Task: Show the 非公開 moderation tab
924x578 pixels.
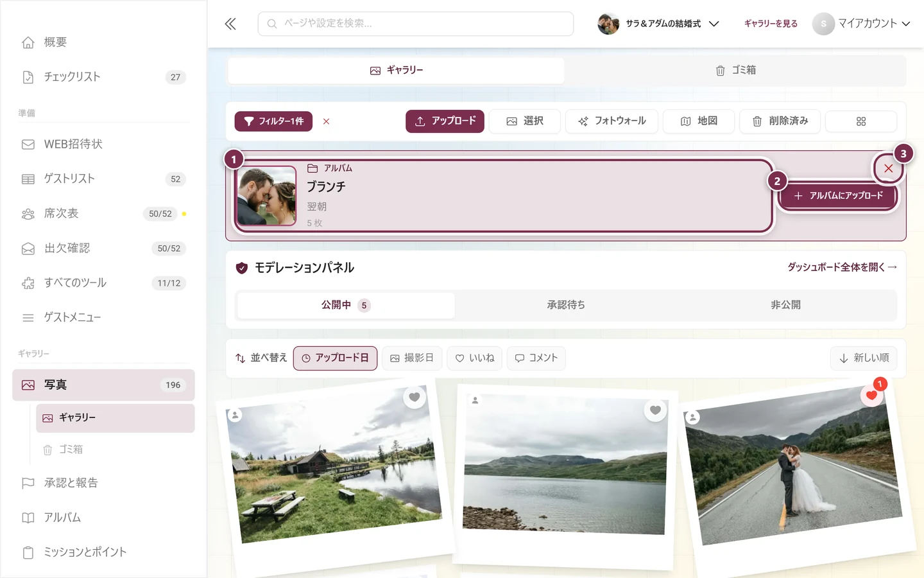Action: tap(785, 305)
